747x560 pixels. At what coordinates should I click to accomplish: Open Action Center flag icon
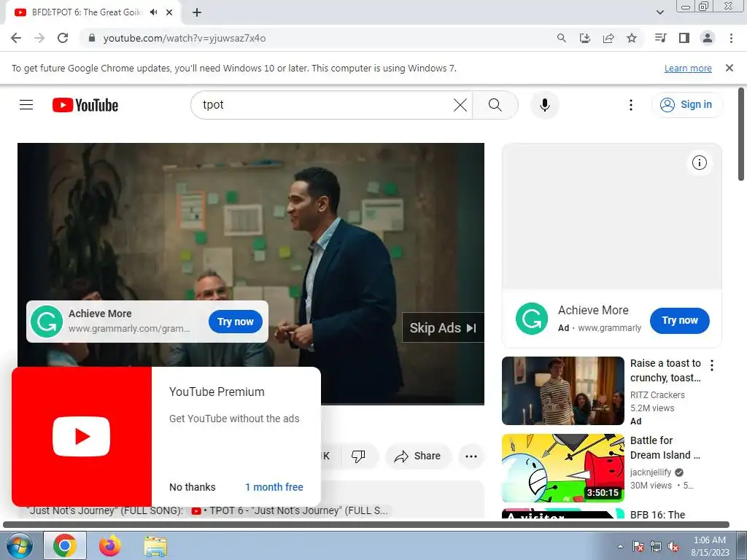click(x=638, y=546)
